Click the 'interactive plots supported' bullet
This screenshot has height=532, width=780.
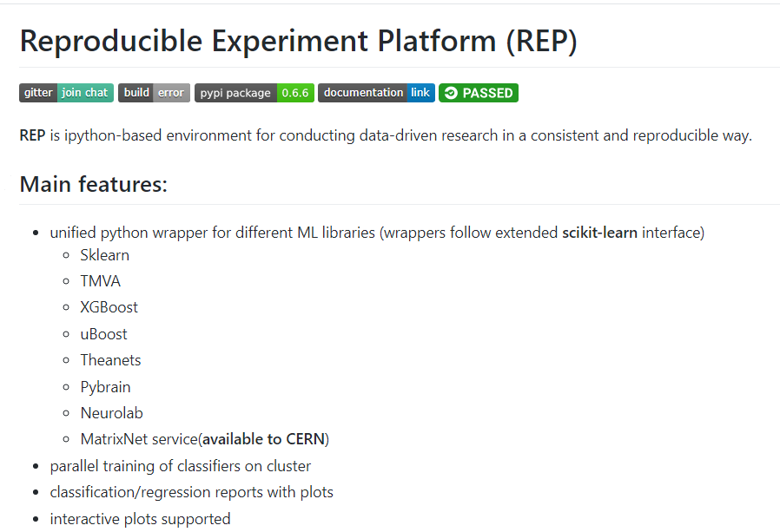click(x=141, y=519)
